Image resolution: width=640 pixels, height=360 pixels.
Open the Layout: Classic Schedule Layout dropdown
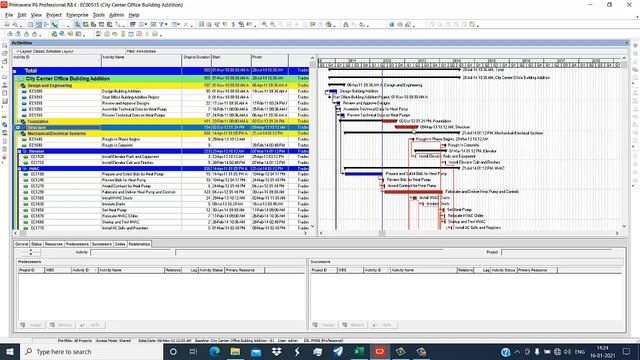point(45,51)
